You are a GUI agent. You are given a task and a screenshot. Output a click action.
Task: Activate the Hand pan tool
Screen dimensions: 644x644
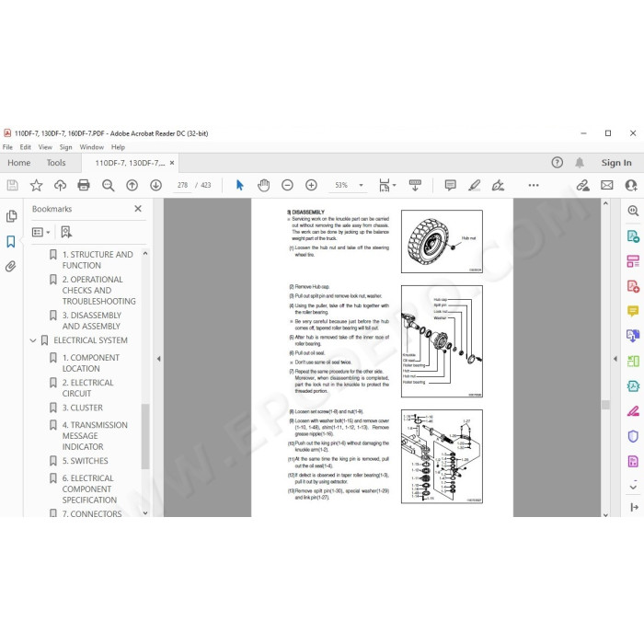263,185
